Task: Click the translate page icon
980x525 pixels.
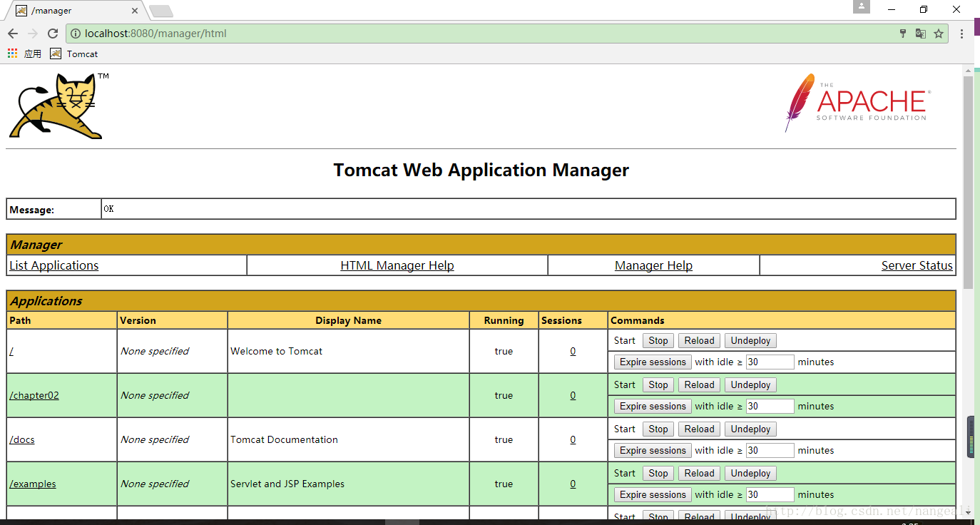Action: [921, 34]
